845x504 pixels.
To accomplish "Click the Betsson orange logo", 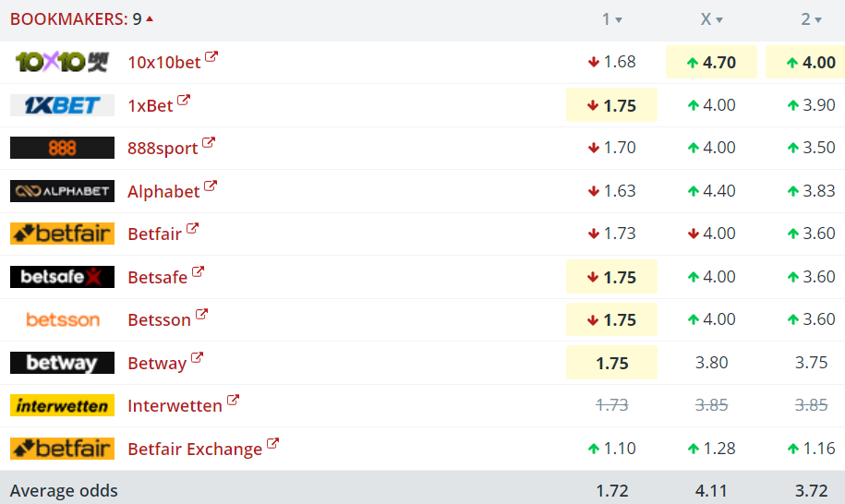I will coord(62,319).
